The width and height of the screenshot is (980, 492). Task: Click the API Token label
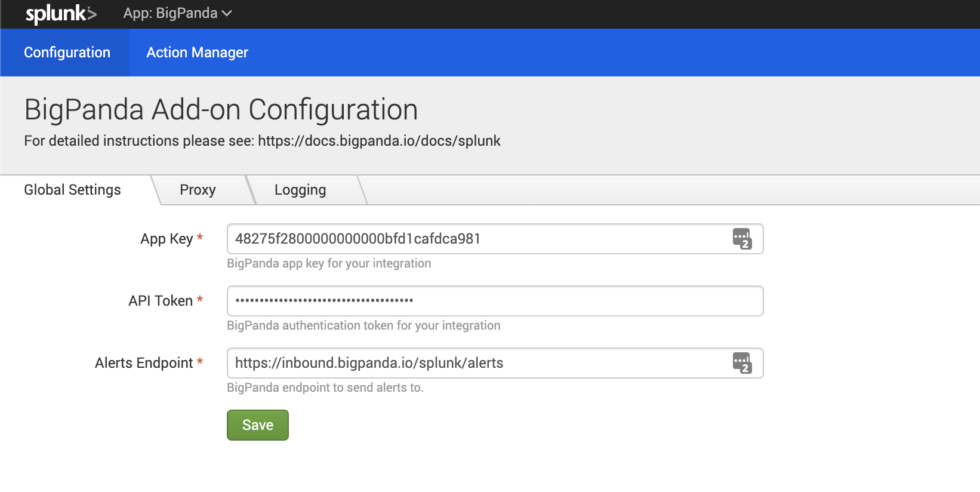point(161,301)
